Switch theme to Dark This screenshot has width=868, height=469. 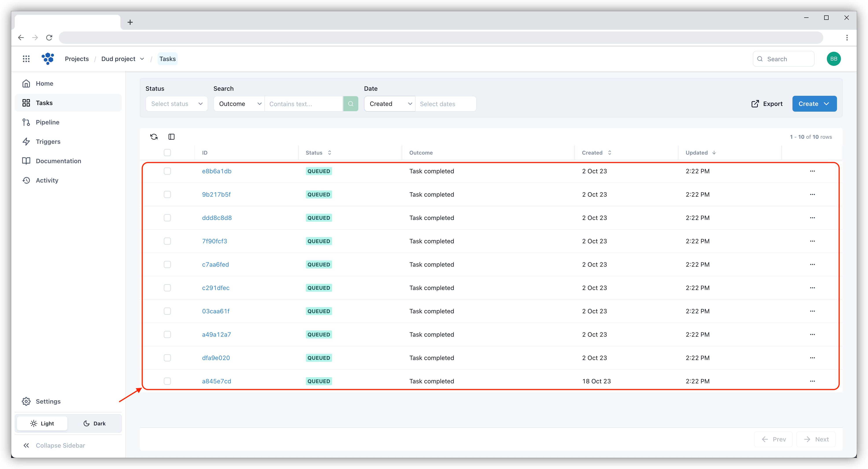(x=94, y=423)
